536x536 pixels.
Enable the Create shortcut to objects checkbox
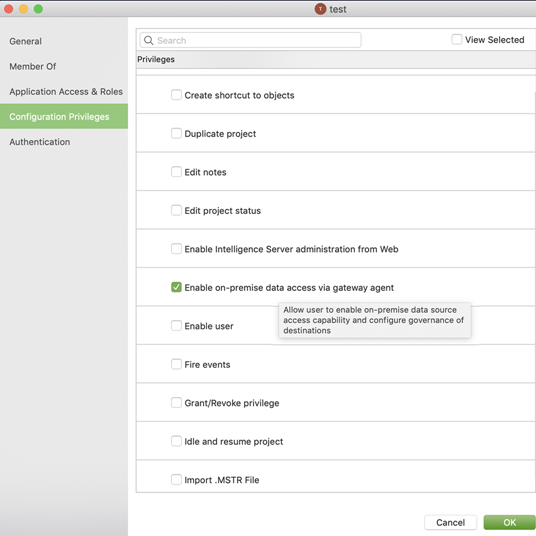click(x=176, y=95)
